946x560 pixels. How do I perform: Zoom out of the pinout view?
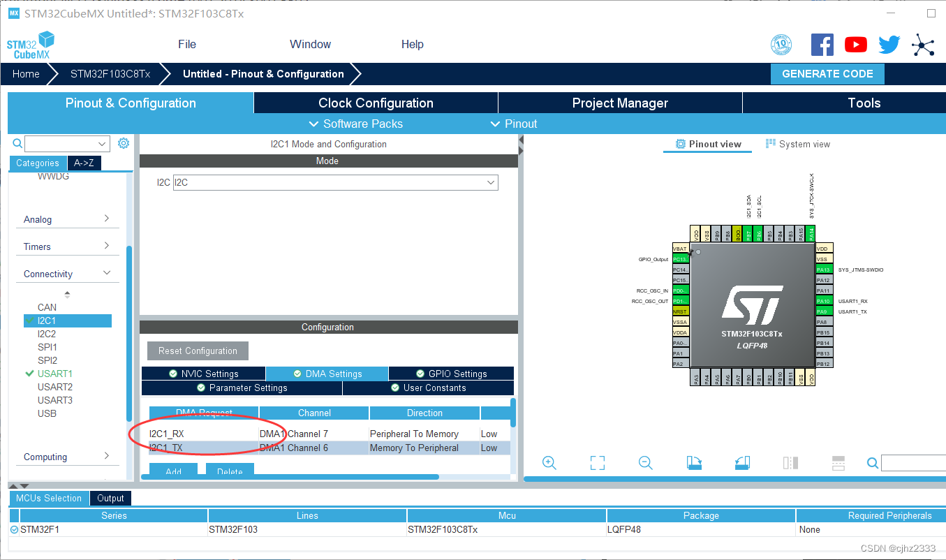pyautogui.click(x=646, y=463)
